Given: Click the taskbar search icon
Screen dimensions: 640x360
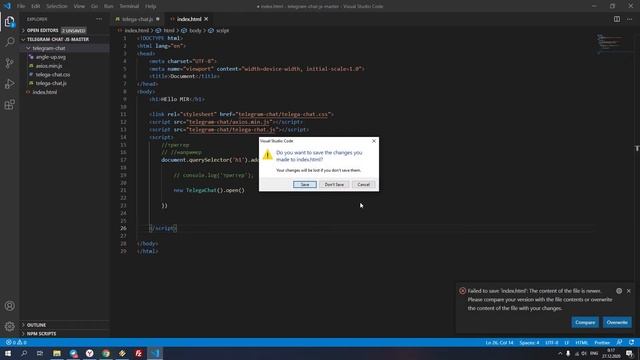Looking at the screenshot, I should (x=24, y=353).
